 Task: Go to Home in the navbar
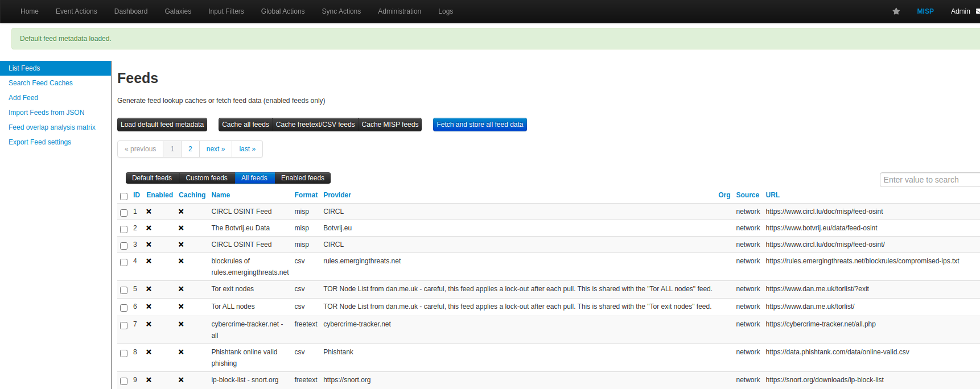tap(30, 11)
